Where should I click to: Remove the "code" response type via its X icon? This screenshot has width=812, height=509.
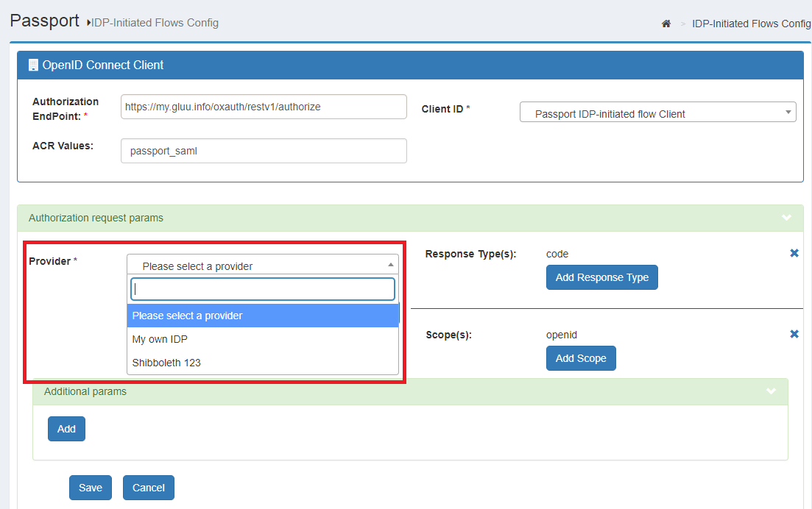[794, 252]
